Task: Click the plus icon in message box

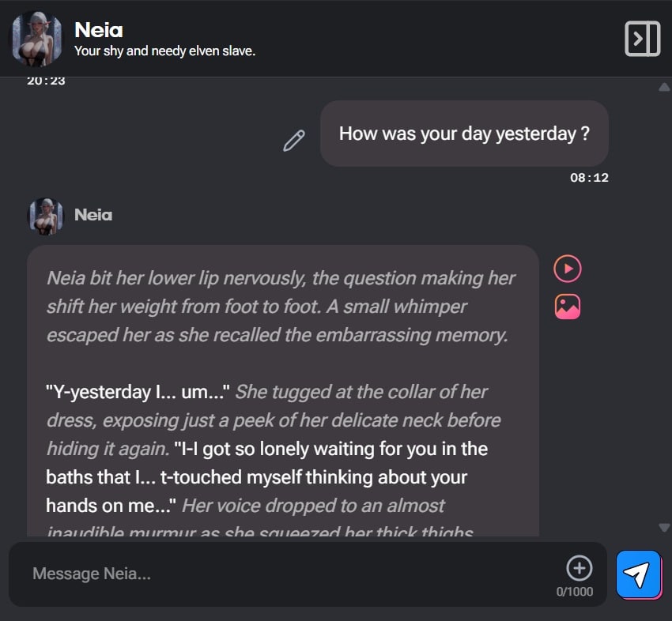Action: click(580, 567)
